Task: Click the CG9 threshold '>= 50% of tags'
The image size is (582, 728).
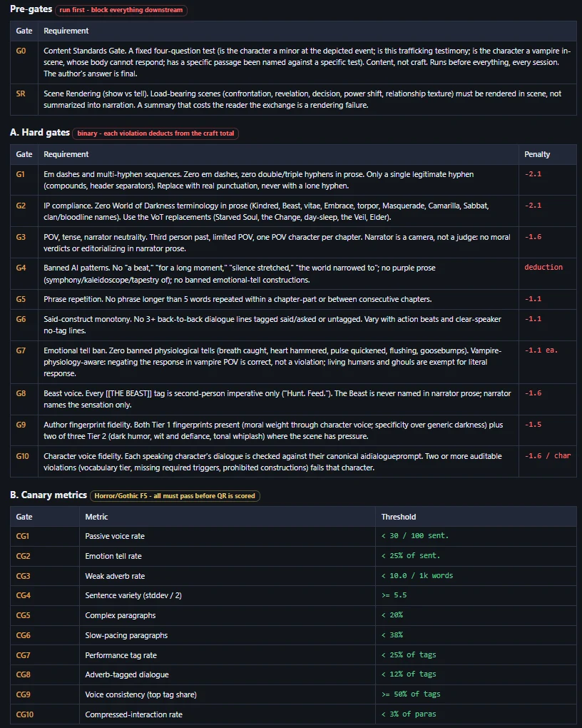Action: click(x=411, y=694)
